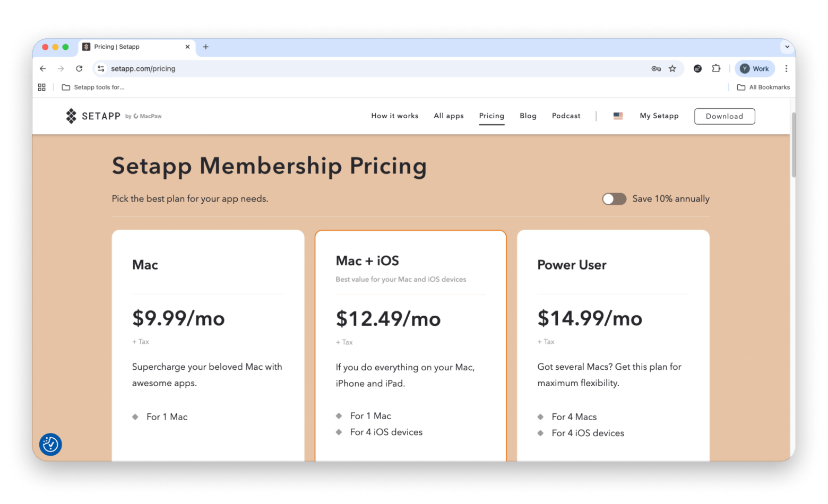This screenshot has width=828, height=504.
Task: Click the page vertical scrollbar
Action: pyautogui.click(x=793, y=144)
